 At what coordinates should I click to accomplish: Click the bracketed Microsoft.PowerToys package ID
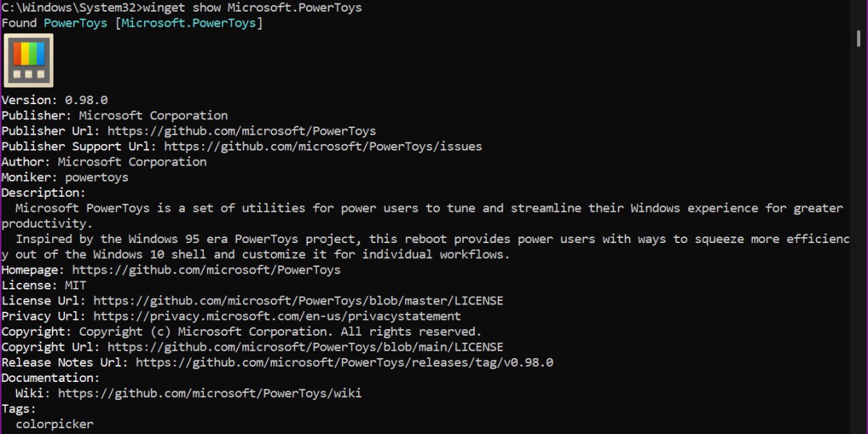tap(188, 23)
